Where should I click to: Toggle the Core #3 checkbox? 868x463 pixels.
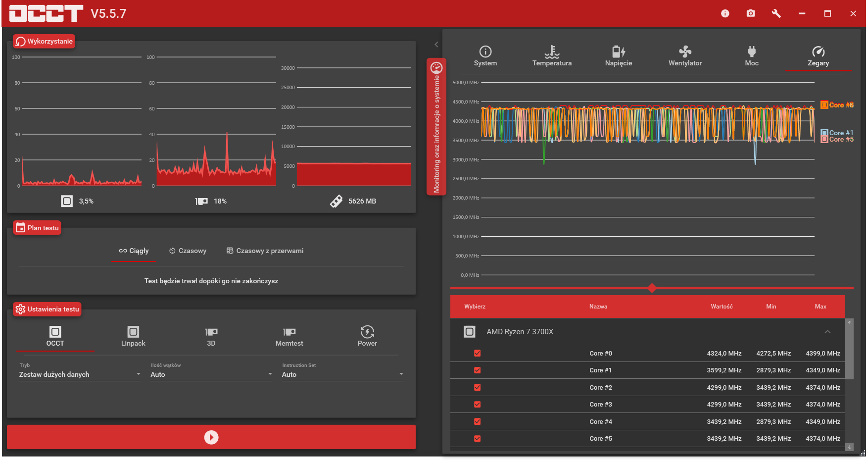tap(477, 404)
